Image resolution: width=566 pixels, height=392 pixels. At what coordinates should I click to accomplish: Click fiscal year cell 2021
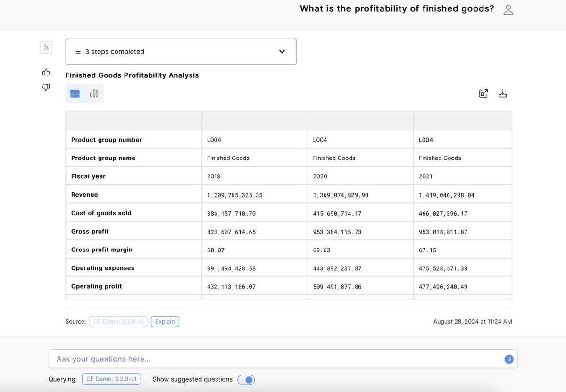coord(426,176)
